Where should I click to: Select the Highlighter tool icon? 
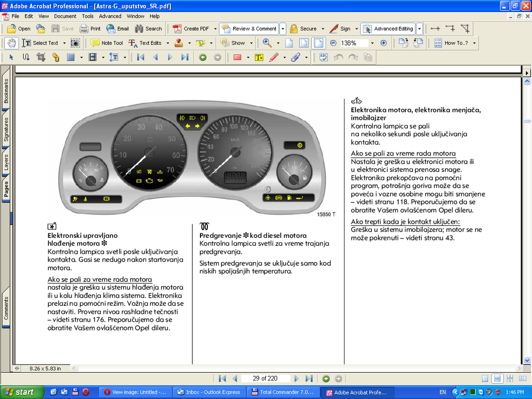200,43
